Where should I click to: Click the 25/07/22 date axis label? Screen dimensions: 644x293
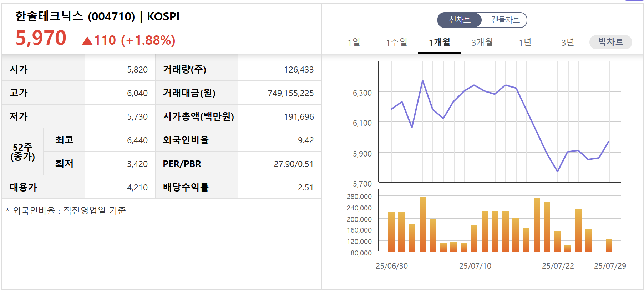558,266
